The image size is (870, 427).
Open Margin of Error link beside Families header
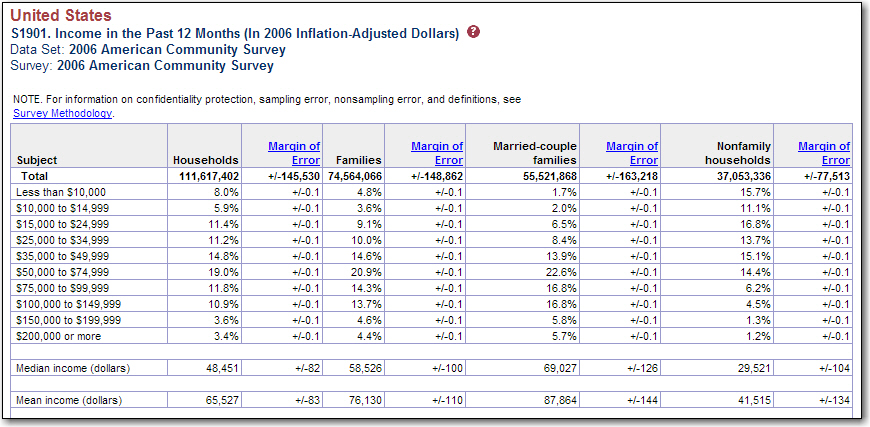coord(437,153)
